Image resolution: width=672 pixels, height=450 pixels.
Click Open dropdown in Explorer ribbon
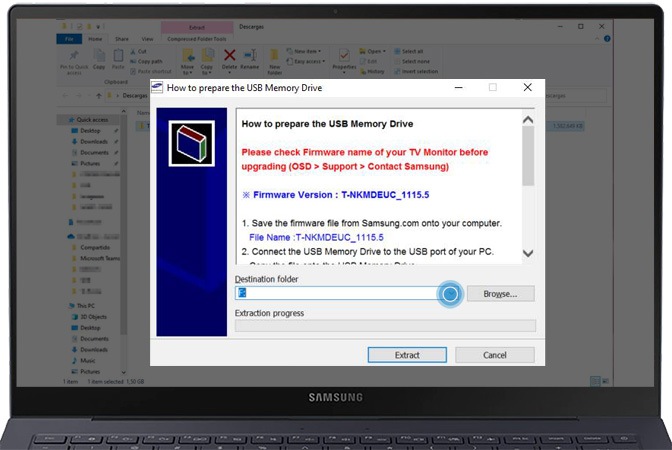pyautogui.click(x=372, y=51)
